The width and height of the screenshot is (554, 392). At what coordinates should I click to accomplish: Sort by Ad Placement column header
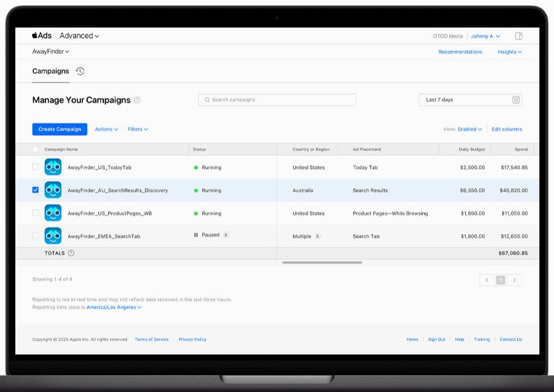(x=367, y=149)
